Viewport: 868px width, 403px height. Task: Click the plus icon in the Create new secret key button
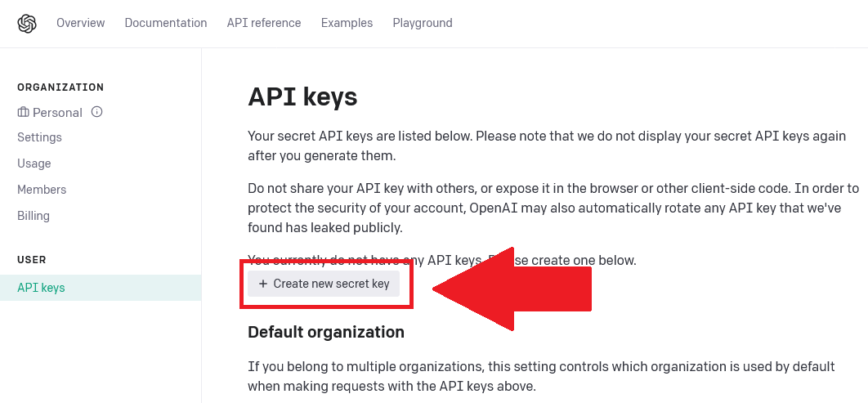[263, 284]
